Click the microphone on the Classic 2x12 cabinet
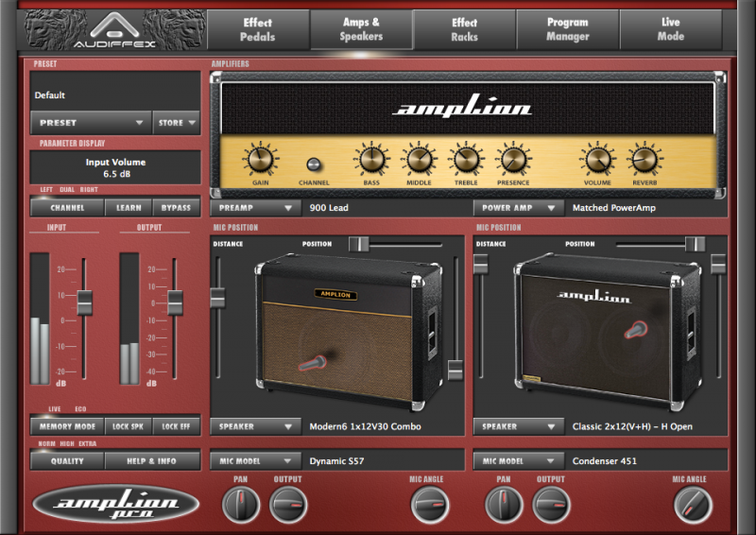Image resolution: width=756 pixels, height=535 pixels. coord(636,330)
